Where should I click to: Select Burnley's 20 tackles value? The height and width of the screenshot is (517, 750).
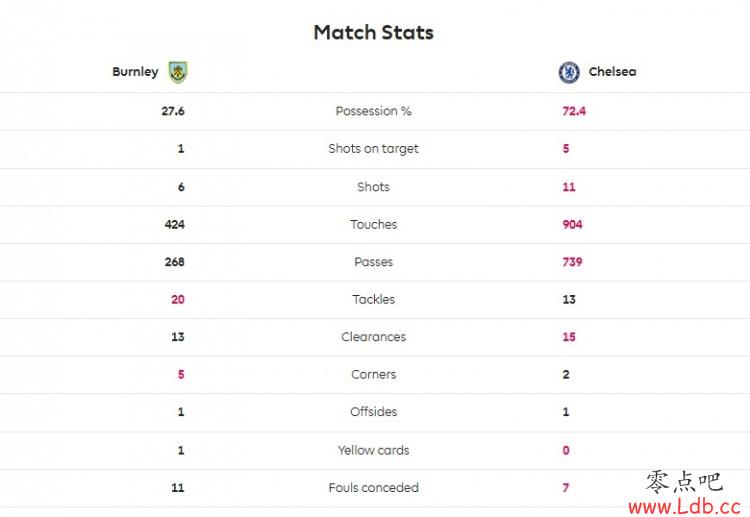(177, 299)
